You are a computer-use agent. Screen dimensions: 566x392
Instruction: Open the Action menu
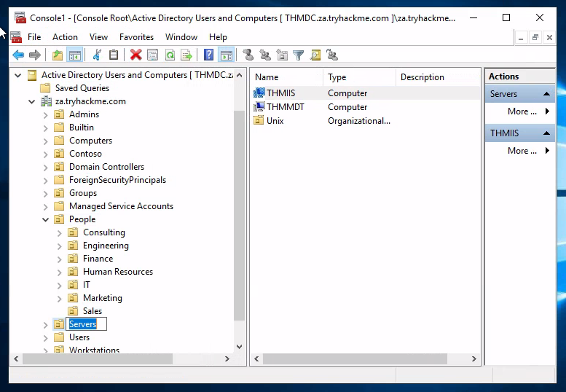(65, 37)
